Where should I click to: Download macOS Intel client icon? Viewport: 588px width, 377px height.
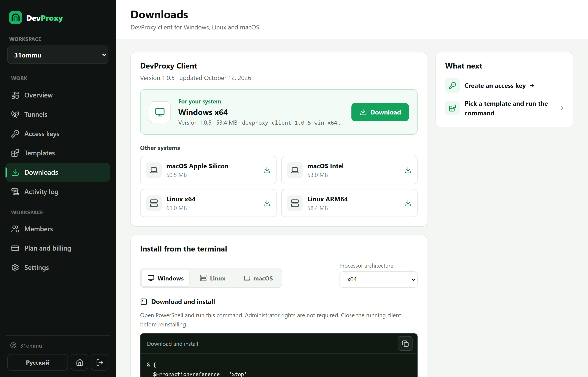pos(408,170)
